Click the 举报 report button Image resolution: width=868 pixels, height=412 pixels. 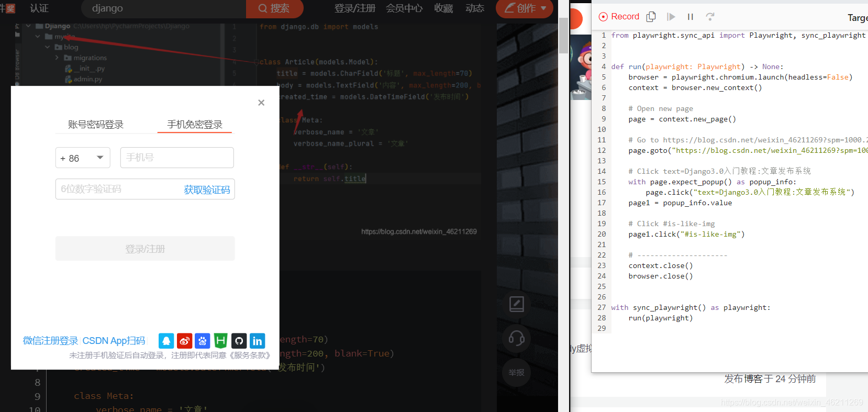pyautogui.click(x=517, y=373)
